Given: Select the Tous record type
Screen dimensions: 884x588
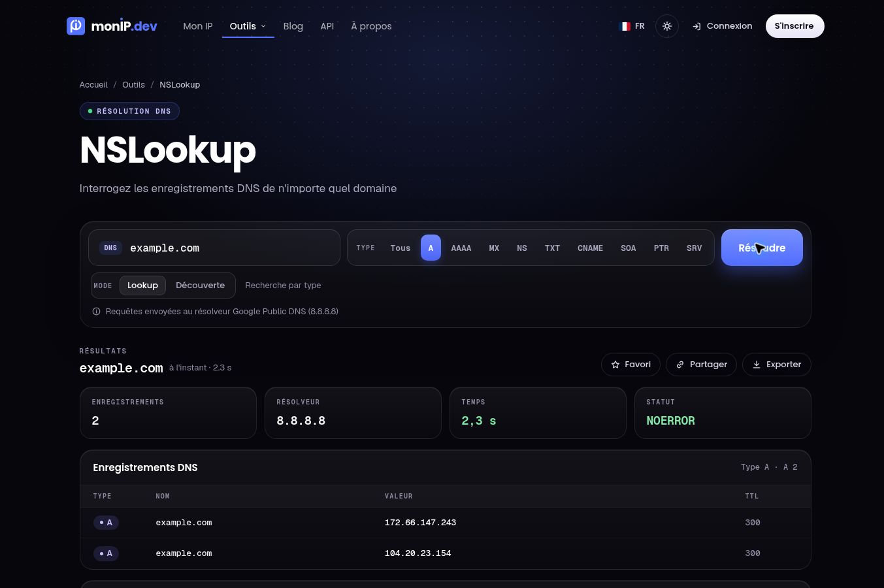Looking at the screenshot, I should (x=400, y=248).
